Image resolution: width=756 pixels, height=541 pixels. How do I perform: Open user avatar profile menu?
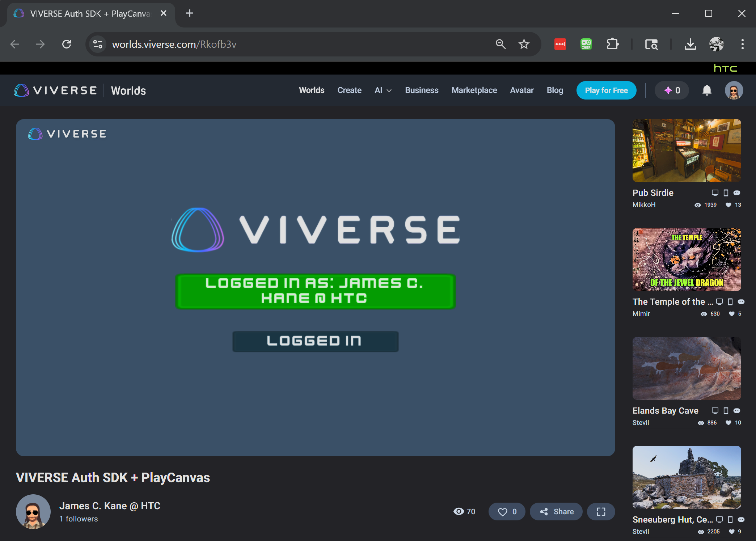point(734,90)
